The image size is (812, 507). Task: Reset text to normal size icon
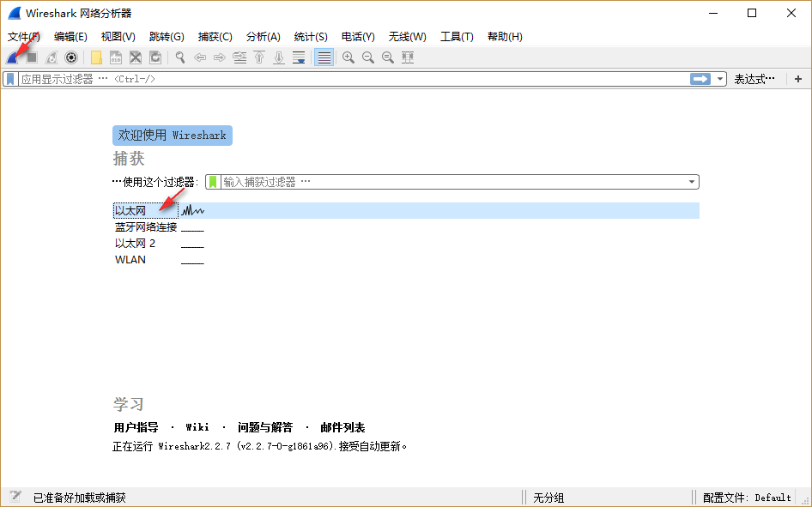(x=388, y=57)
